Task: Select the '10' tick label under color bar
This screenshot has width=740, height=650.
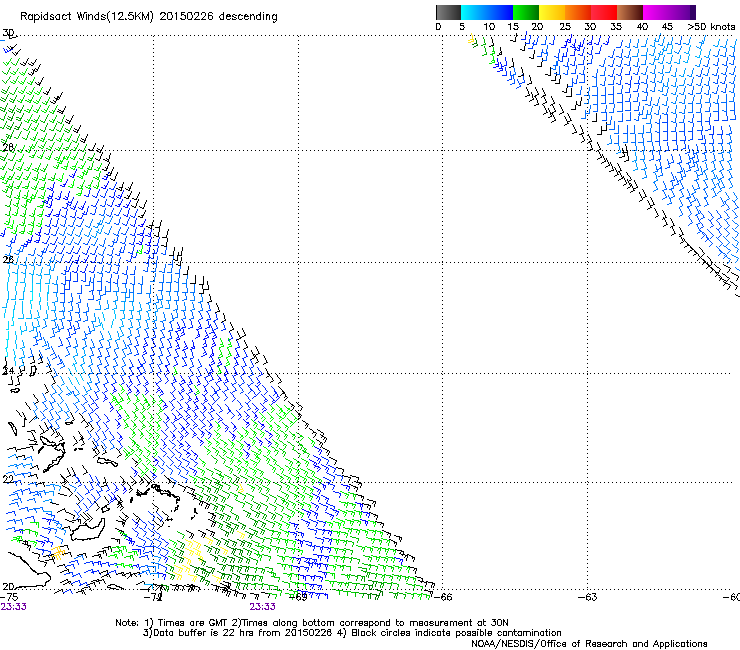Action: pos(489,26)
